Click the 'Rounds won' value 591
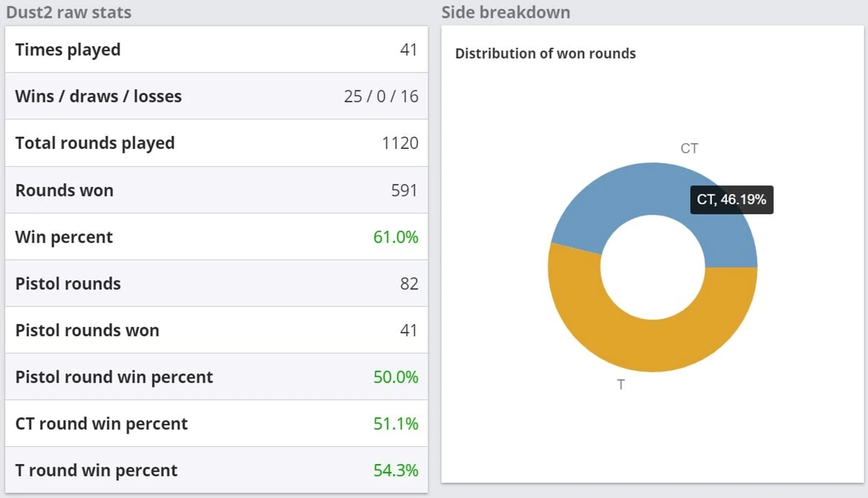The image size is (868, 498). [x=404, y=190]
